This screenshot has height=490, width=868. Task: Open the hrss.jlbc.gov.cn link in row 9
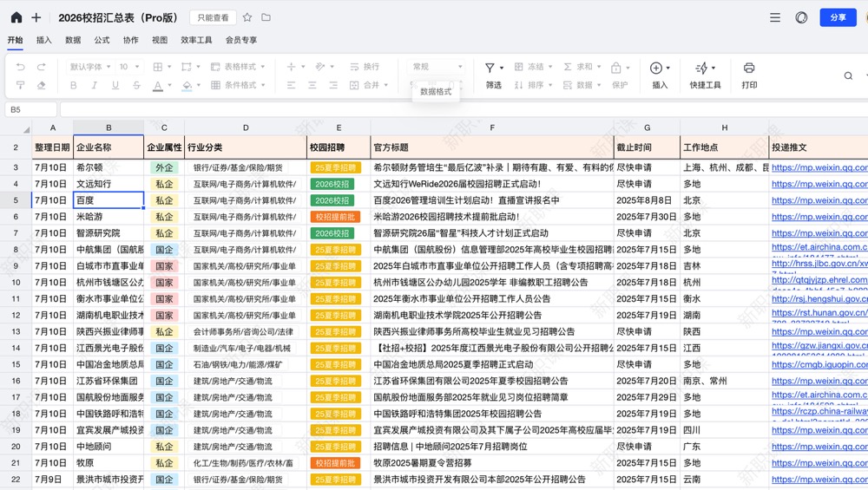coord(819,264)
